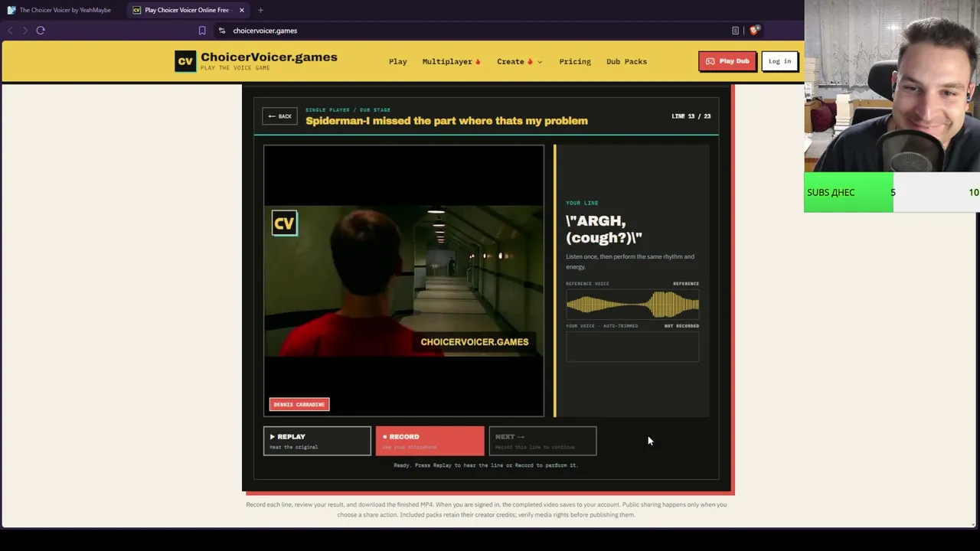Open the Play menu item
The image size is (980, 551).
pos(398,61)
